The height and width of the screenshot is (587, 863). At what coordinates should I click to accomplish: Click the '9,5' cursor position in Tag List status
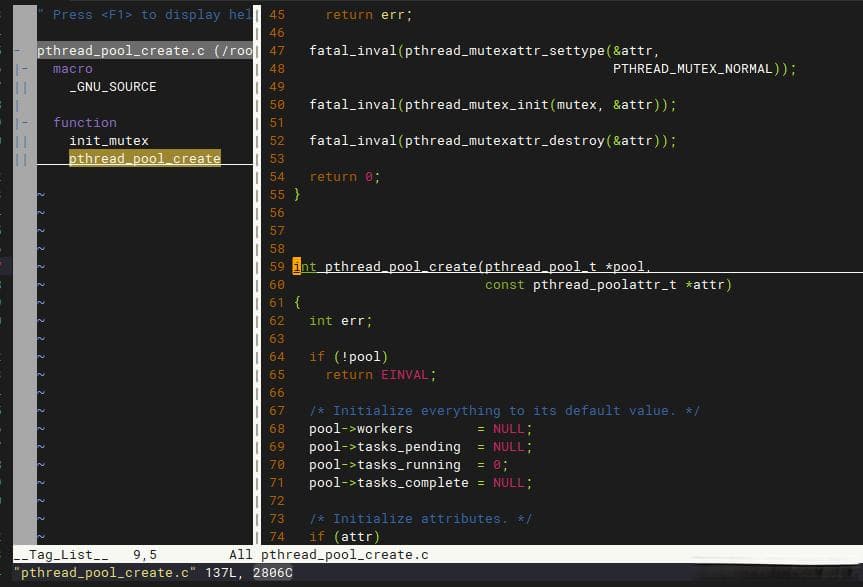click(x=145, y=555)
